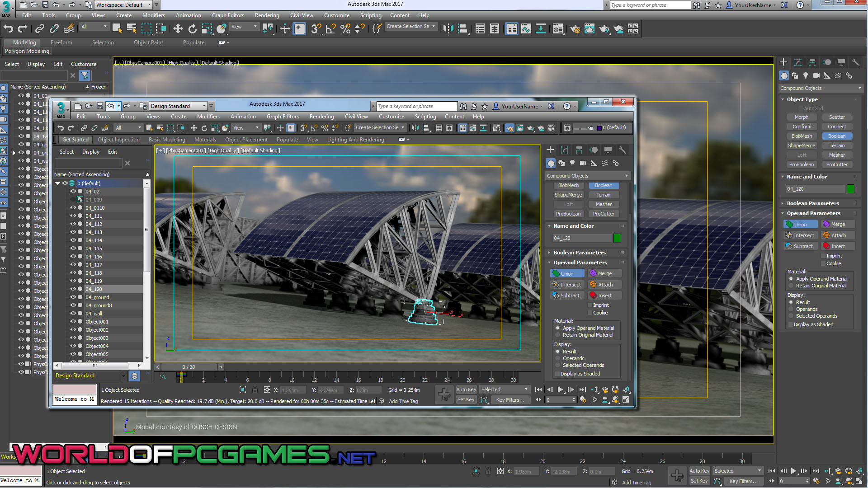Select the Move transform tool

[x=178, y=29]
